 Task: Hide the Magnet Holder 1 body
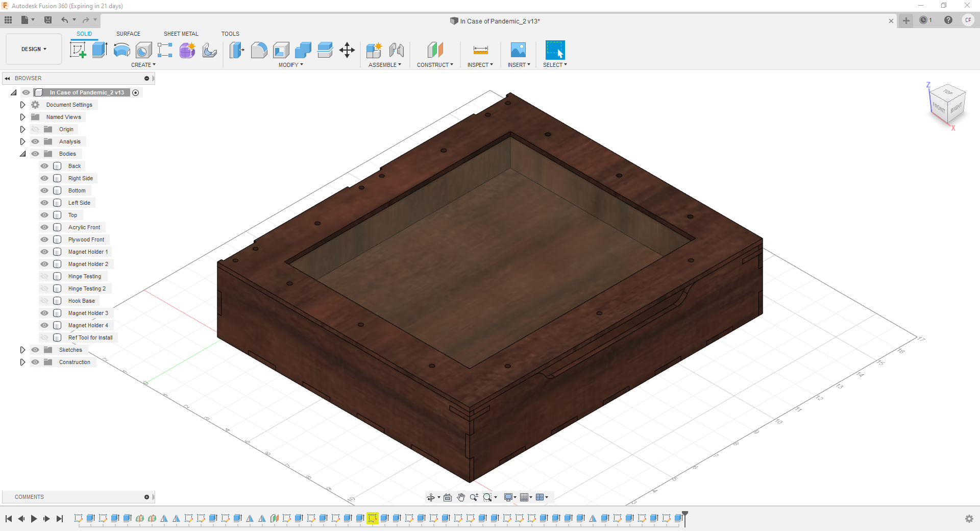tap(44, 252)
